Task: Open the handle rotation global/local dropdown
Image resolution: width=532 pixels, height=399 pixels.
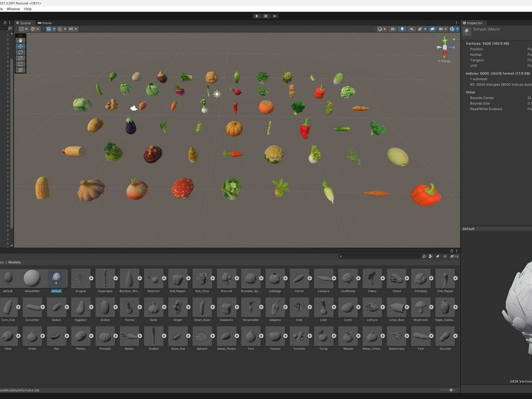Action: click(x=35, y=29)
